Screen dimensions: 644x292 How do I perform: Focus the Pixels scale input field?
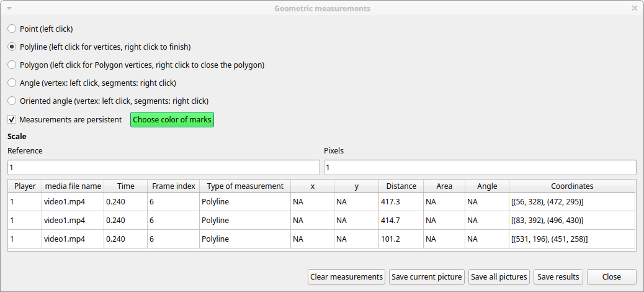click(x=480, y=167)
